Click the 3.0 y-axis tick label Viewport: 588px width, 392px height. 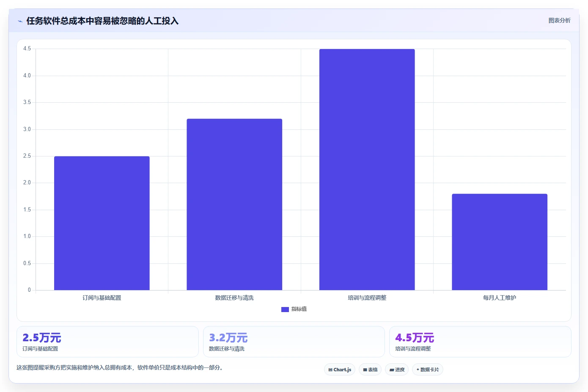tap(27, 129)
